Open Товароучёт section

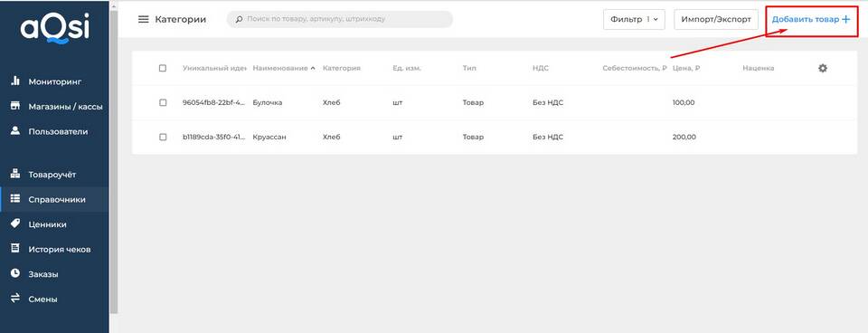tap(55, 175)
